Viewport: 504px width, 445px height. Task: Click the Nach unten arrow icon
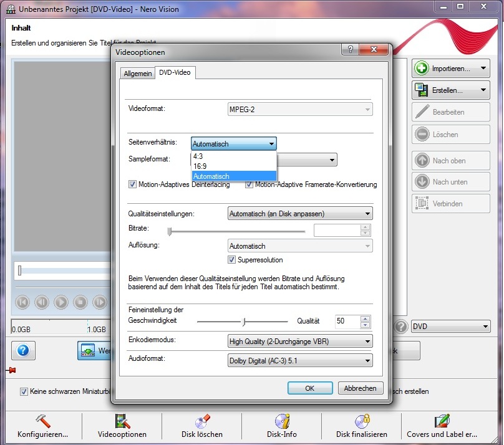click(x=422, y=182)
